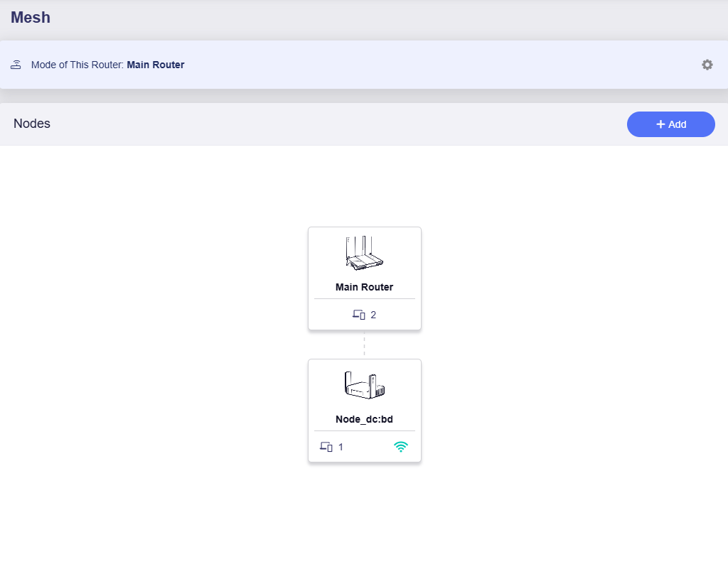Click Node_dc:bd client count 1
The height and width of the screenshot is (569, 728).
341,447
